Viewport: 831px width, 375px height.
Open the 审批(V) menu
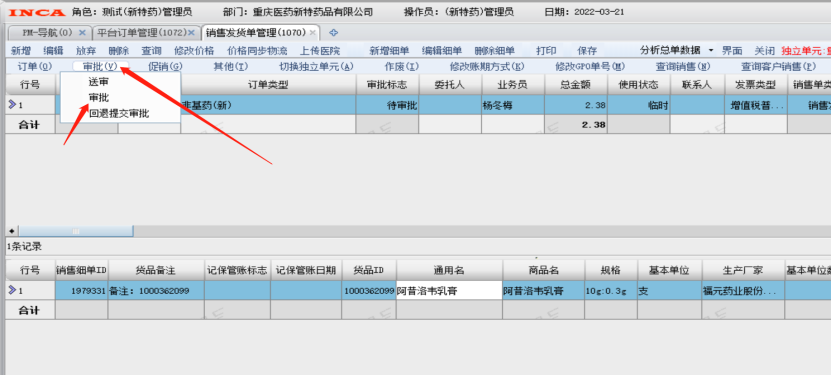point(100,67)
